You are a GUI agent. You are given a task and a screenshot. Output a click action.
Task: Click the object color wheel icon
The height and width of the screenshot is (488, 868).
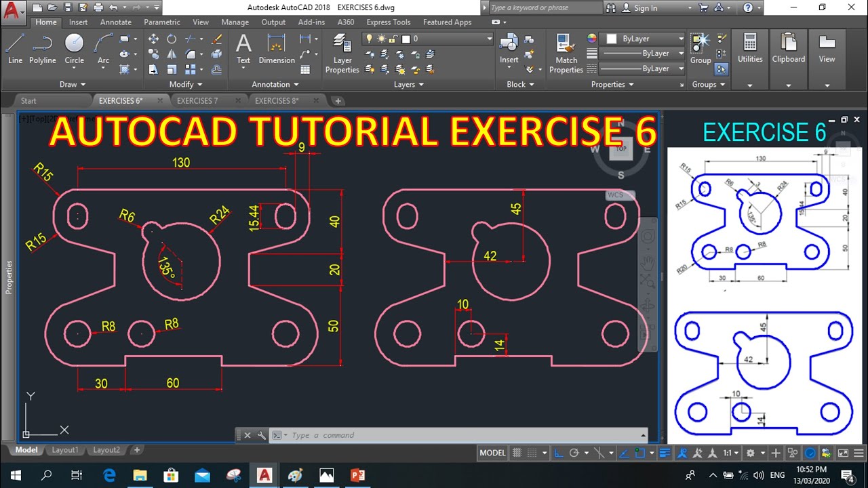click(592, 39)
